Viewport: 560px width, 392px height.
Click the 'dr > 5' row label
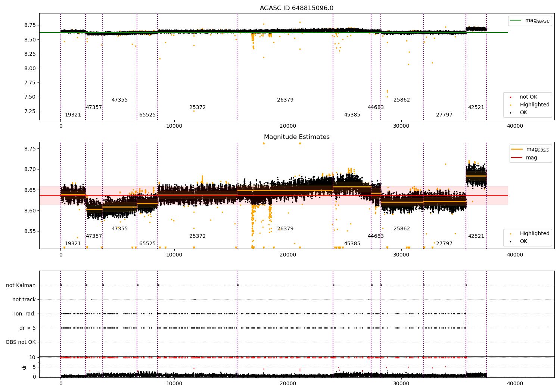(x=28, y=328)
